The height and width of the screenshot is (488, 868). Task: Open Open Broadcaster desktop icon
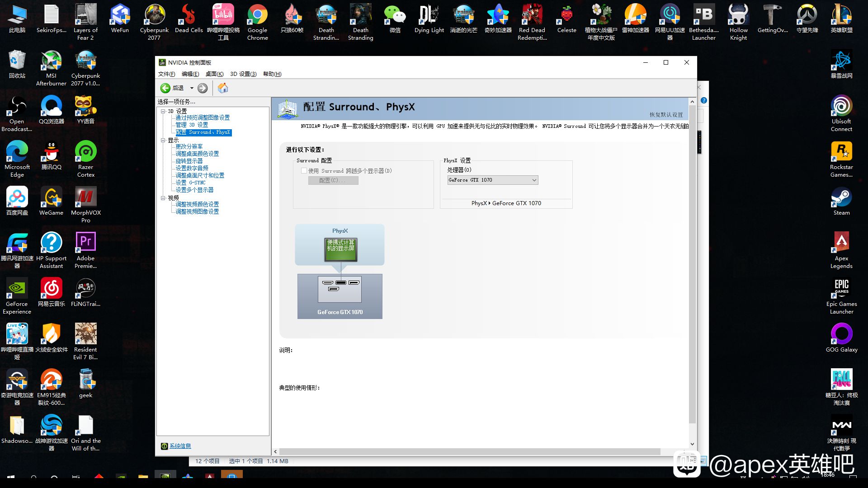tap(17, 113)
